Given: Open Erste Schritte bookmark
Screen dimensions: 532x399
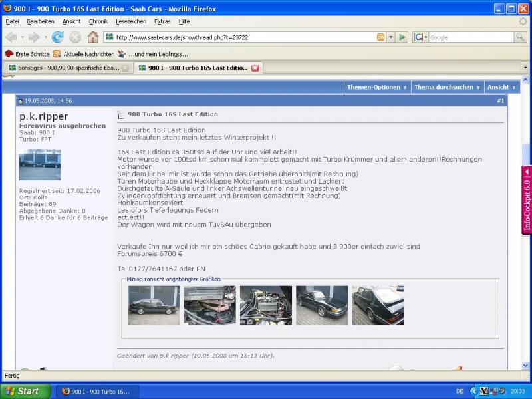Looking at the screenshot, I should 27,54.
